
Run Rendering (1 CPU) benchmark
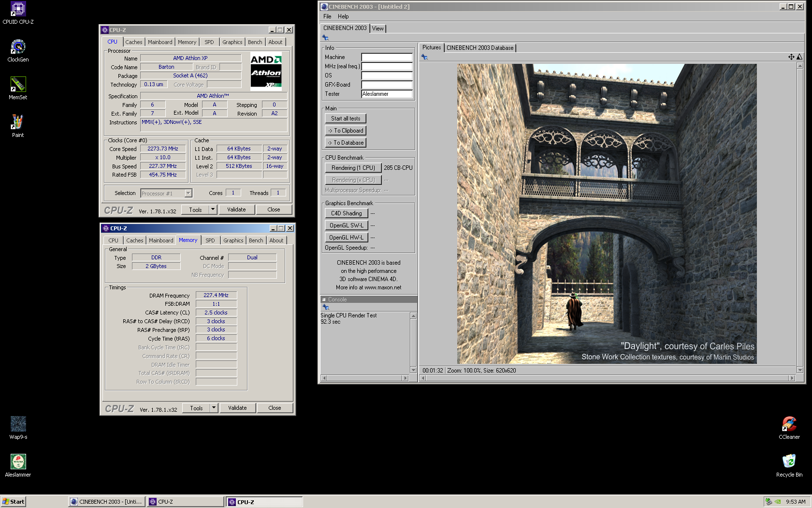(353, 168)
